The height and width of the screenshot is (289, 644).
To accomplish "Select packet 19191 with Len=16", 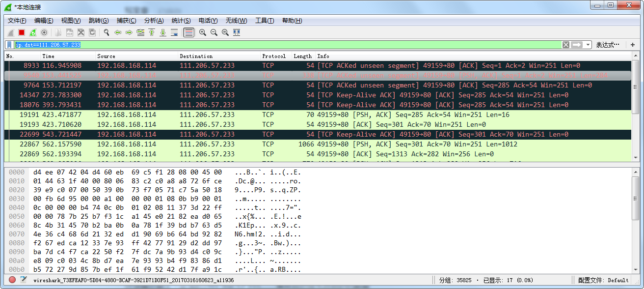I will pyautogui.click(x=318, y=115).
